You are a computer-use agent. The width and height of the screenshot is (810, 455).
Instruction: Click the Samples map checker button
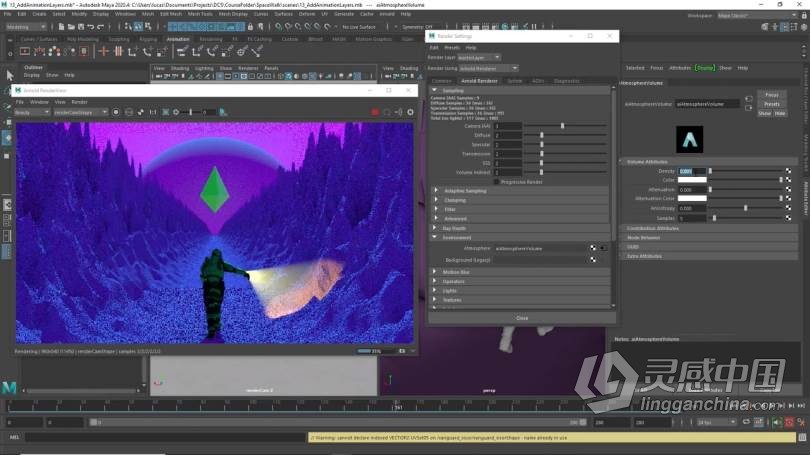tap(788, 218)
